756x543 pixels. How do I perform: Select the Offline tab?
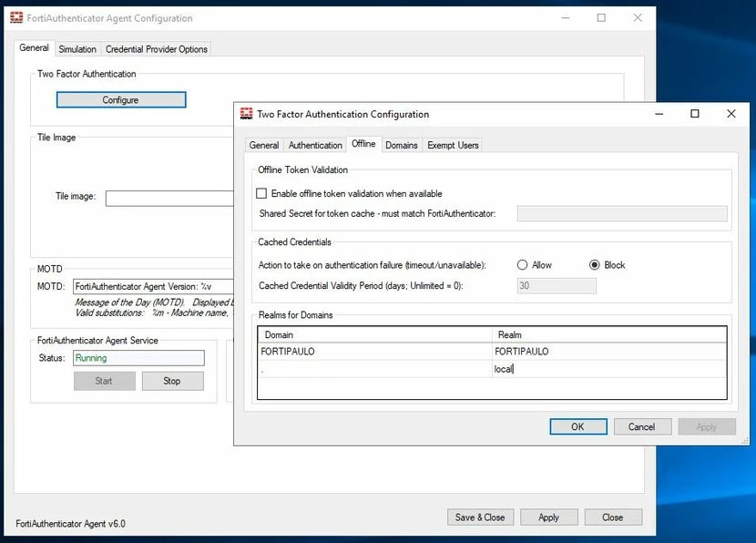click(363, 144)
